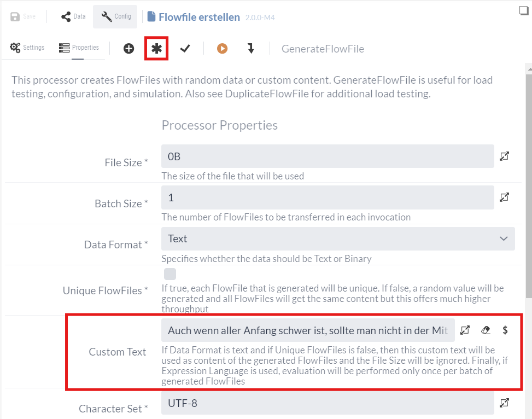Click the Data button

(x=73, y=16)
